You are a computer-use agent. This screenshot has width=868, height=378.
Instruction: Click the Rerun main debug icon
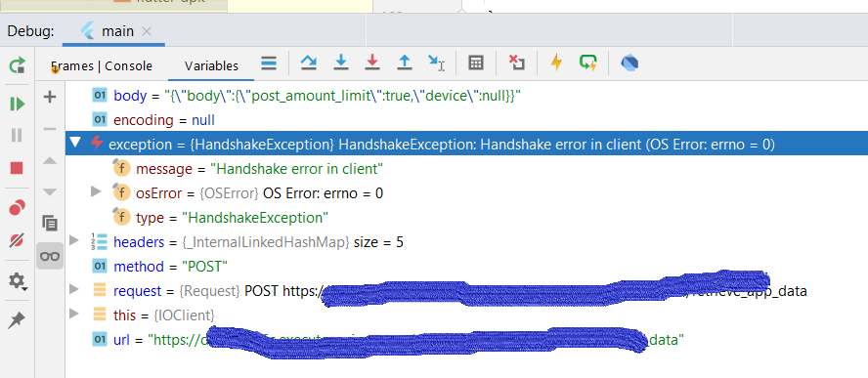tap(17, 65)
